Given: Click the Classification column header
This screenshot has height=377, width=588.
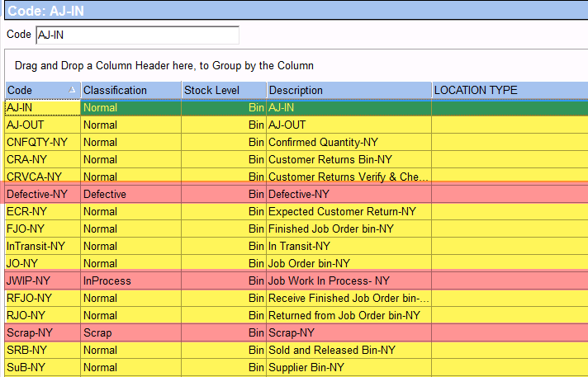Looking at the screenshot, I should 130,90.
